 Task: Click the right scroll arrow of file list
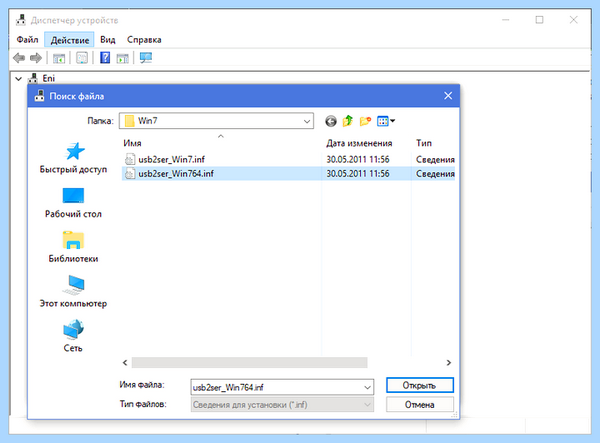point(448,362)
